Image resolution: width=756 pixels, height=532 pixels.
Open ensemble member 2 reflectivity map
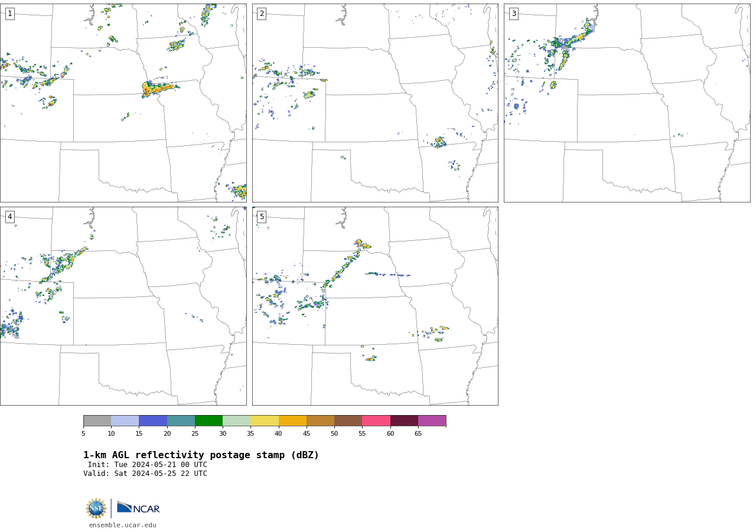pyautogui.click(x=375, y=103)
